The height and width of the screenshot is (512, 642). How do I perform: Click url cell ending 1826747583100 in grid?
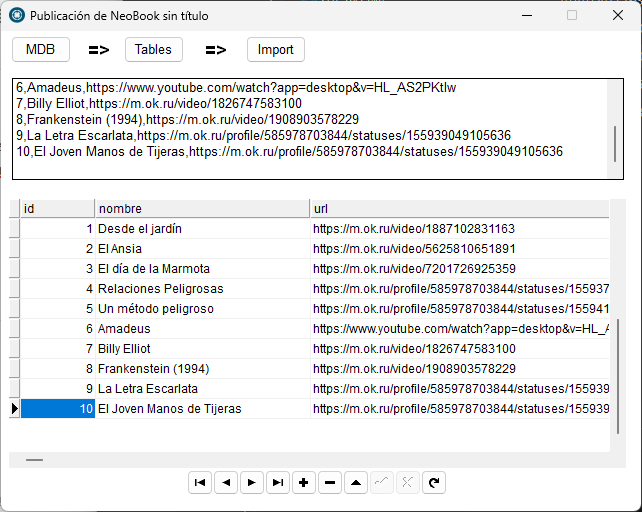point(459,349)
